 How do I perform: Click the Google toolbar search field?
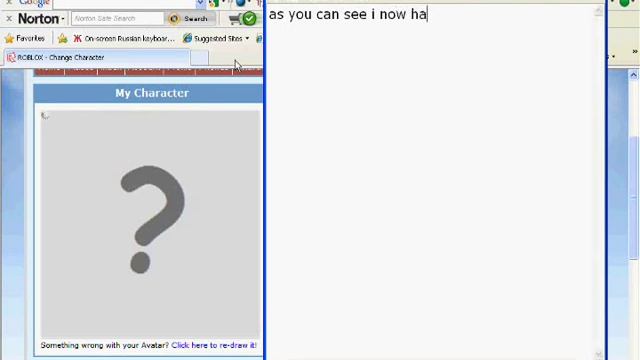124,3
